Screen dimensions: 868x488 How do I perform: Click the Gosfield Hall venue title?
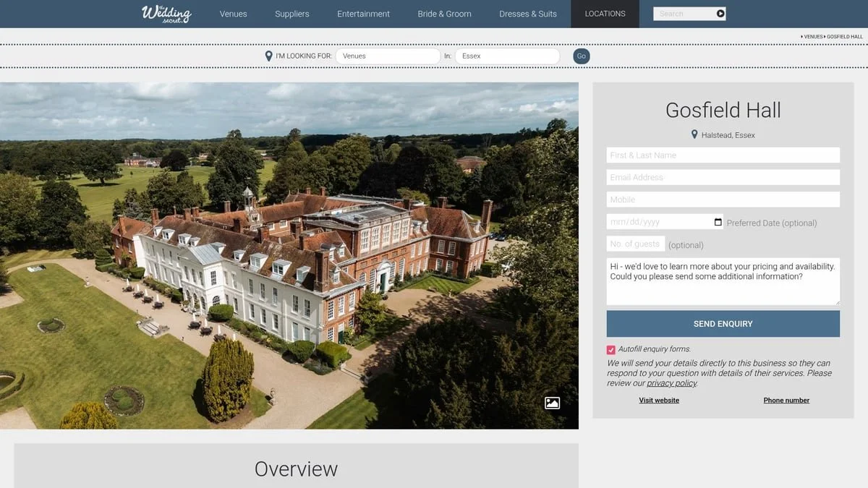pos(723,110)
